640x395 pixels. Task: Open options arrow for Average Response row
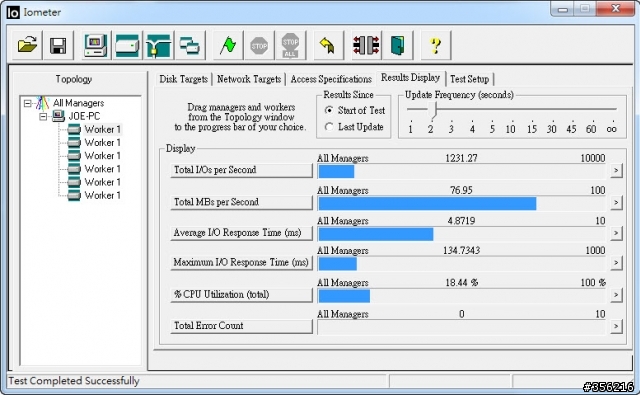click(616, 233)
